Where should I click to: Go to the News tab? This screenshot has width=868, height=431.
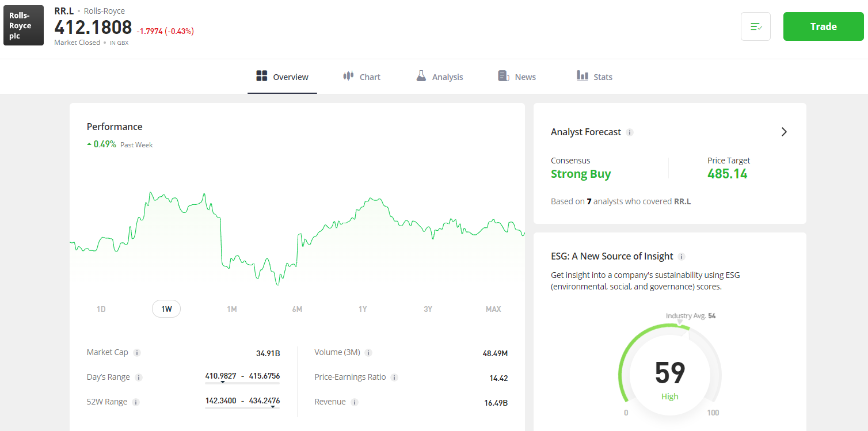coord(517,77)
